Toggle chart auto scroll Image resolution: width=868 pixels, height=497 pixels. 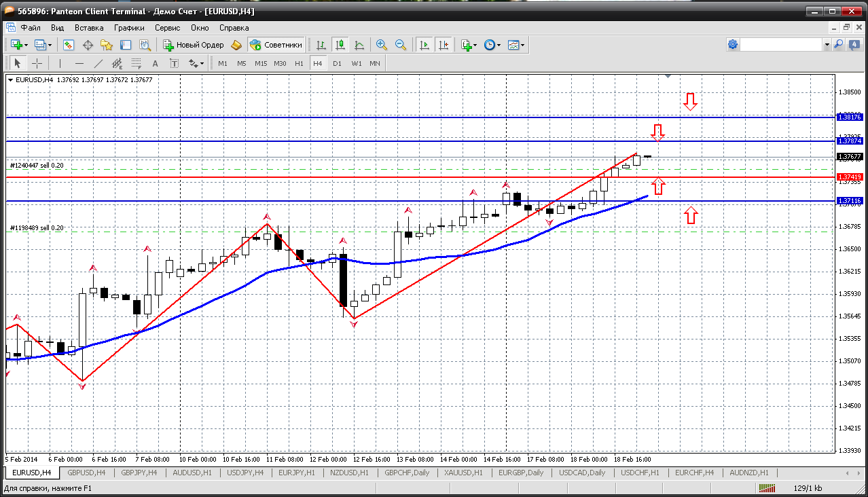pos(424,45)
